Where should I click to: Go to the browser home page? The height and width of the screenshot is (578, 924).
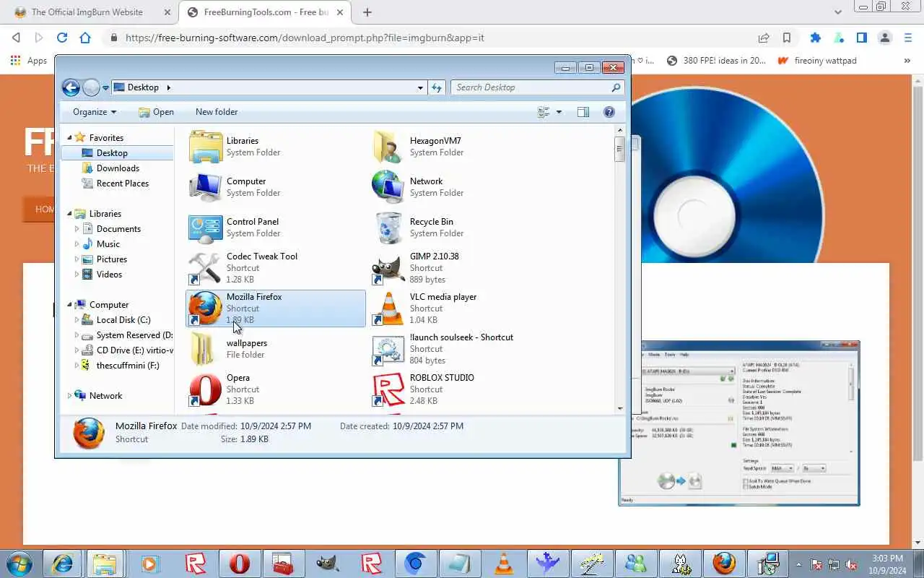(85, 38)
